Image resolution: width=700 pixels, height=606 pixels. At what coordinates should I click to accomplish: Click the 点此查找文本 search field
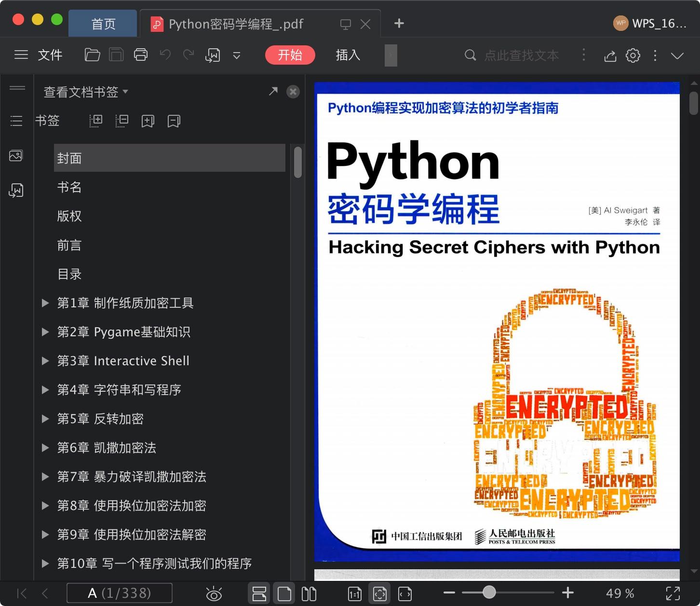521,55
